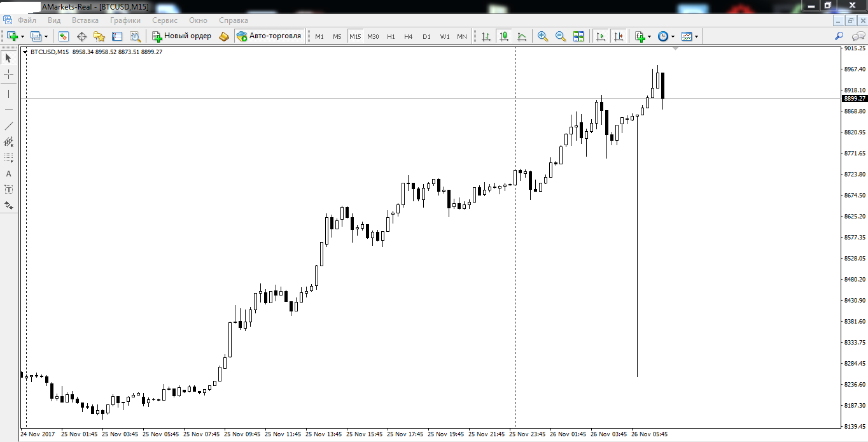Click the BTCUSD,M15 chart header triangle
This screenshot has width=868, height=442.
point(25,52)
